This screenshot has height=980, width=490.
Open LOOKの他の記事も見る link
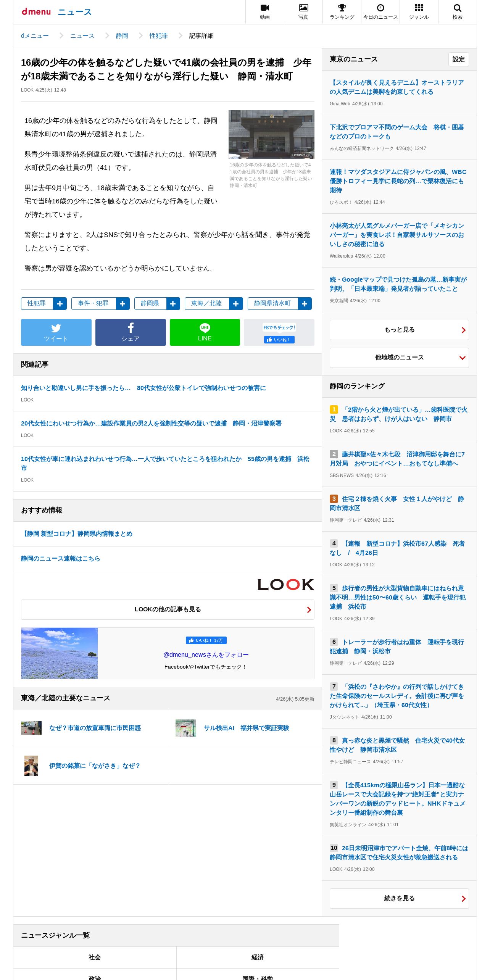(168, 609)
